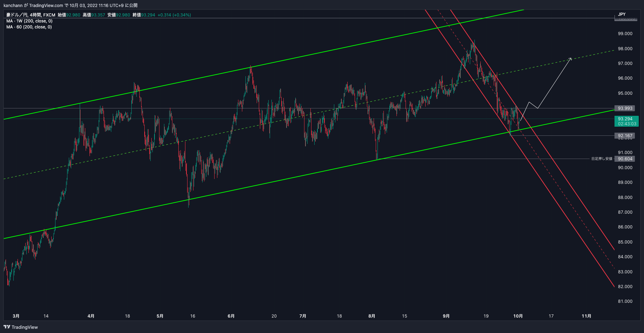Click the 6月 date axis label
The image size is (644, 333).
click(231, 316)
